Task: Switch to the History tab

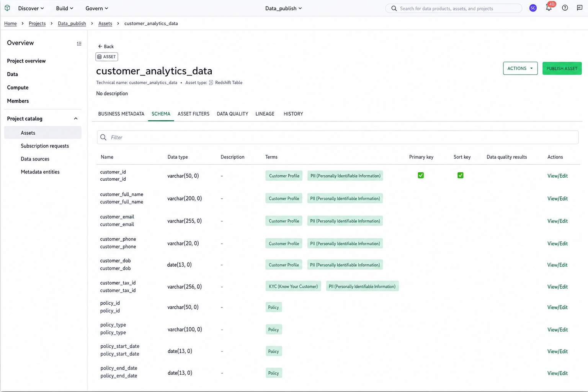Action: (293, 114)
